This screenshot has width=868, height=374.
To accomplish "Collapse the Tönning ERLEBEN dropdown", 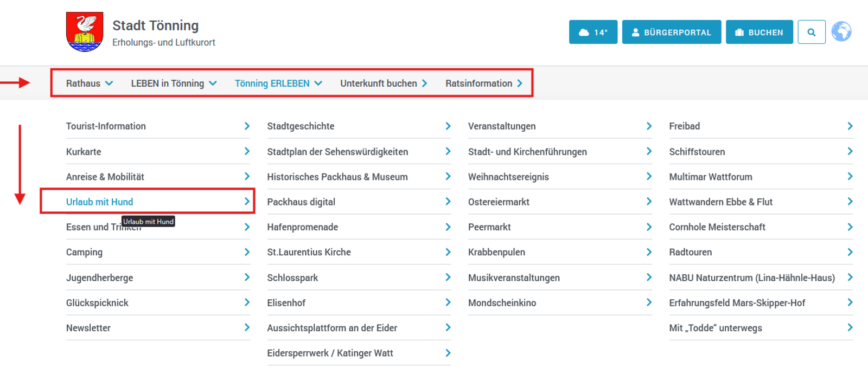I will click(278, 83).
